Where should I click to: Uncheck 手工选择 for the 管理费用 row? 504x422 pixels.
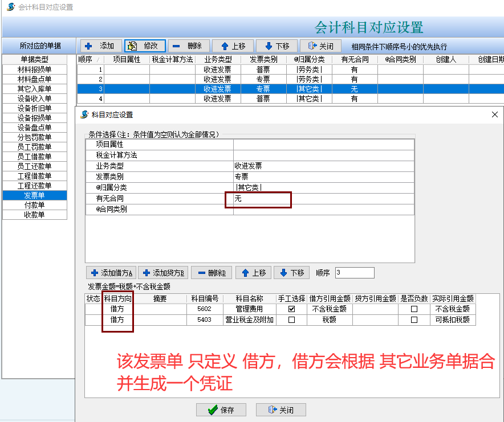click(292, 309)
